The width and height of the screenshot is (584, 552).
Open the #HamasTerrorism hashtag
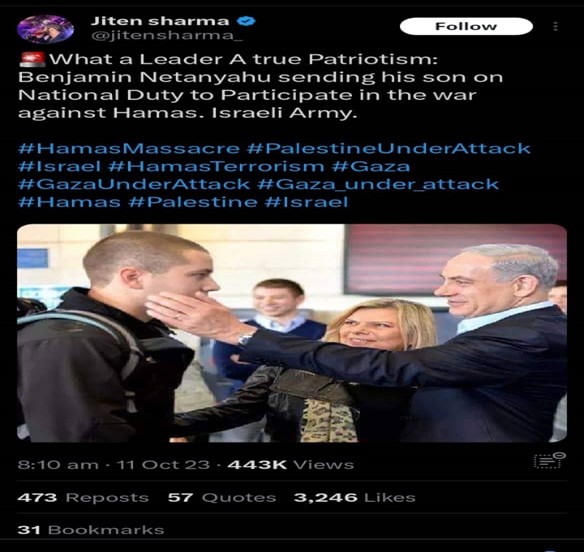coord(216,166)
